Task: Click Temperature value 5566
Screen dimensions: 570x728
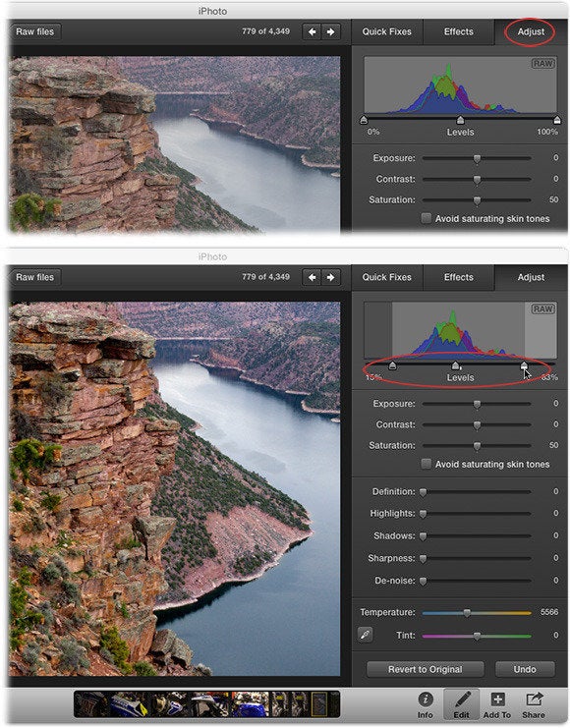Action: click(x=548, y=612)
